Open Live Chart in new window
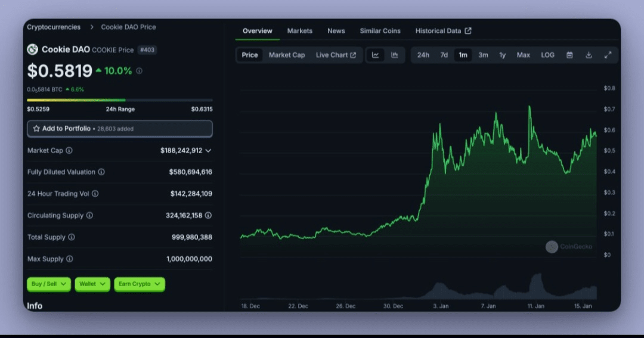Image resolution: width=644 pixels, height=338 pixels. pos(336,55)
